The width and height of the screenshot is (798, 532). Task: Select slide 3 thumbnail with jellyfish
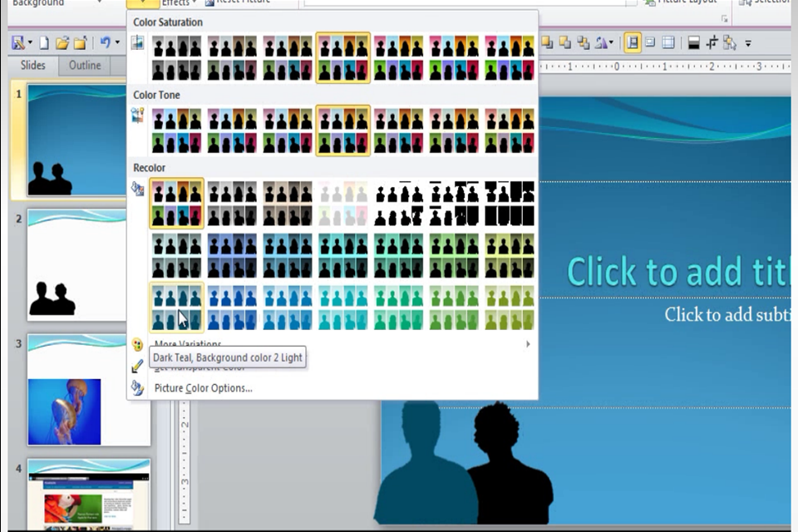pos(89,390)
